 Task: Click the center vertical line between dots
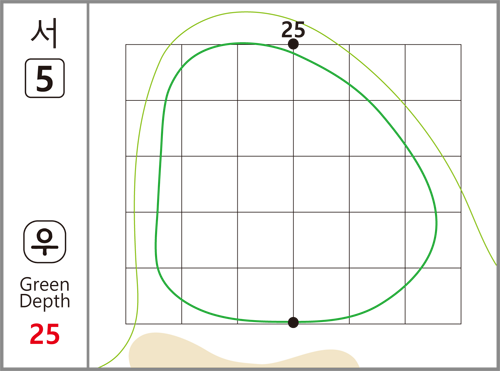293,183
